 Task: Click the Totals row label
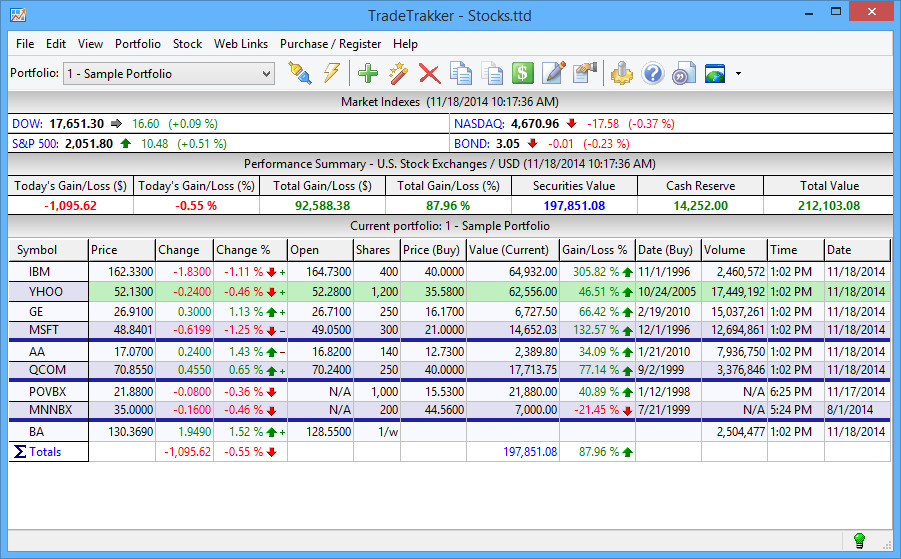(45, 452)
